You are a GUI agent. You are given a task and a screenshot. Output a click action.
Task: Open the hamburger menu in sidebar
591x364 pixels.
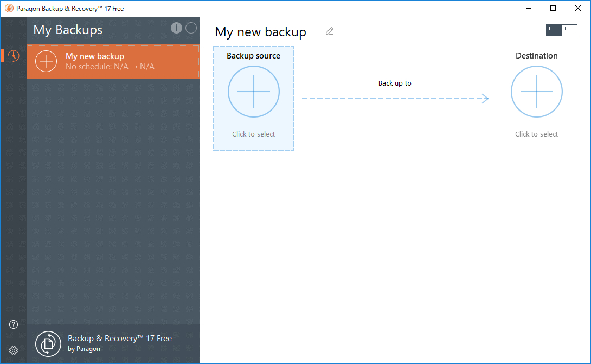(14, 30)
